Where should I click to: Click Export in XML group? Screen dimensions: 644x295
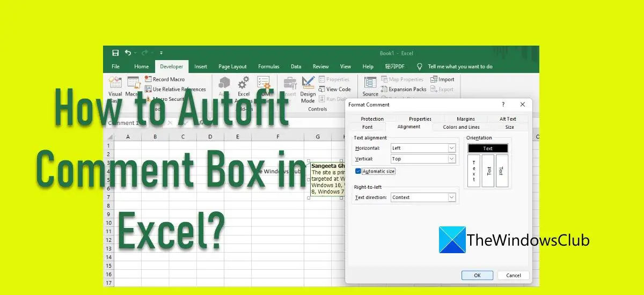click(x=442, y=89)
